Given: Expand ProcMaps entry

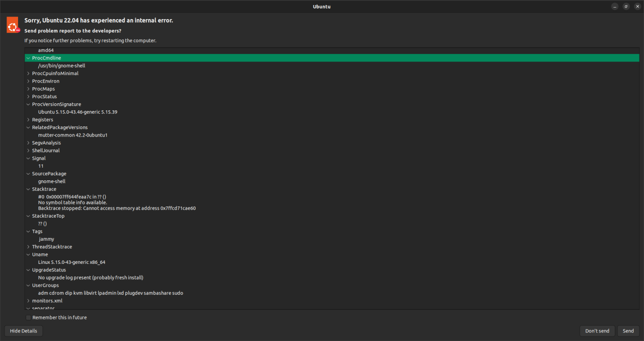Looking at the screenshot, I should (28, 89).
